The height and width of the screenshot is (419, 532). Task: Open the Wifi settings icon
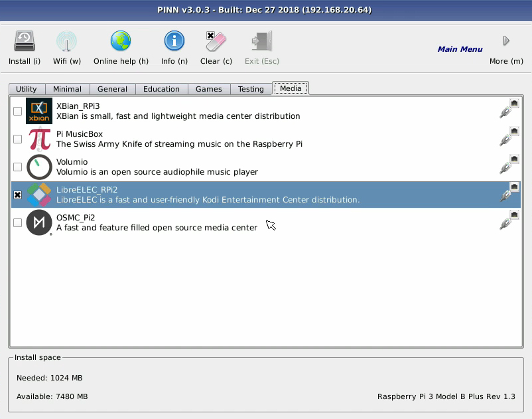pos(66,42)
